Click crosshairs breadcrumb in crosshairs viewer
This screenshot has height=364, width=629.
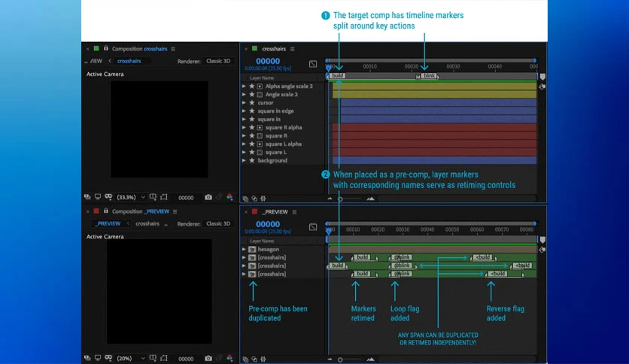pyautogui.click(x=129, y=61)
